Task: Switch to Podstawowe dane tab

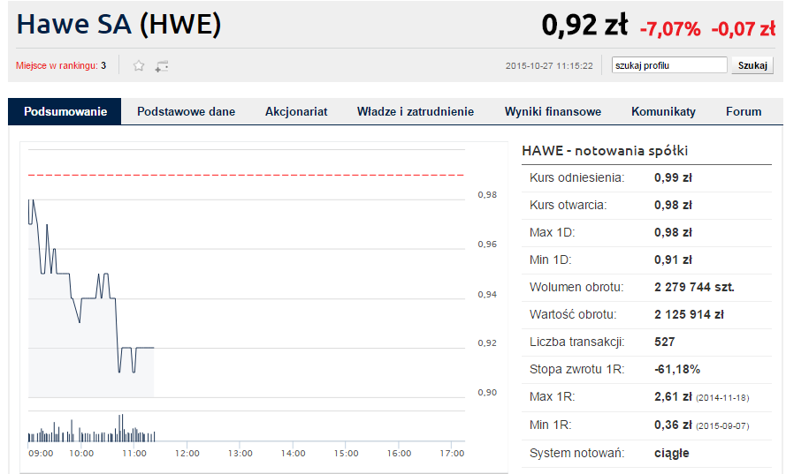Action: click(x=186, y=111)
